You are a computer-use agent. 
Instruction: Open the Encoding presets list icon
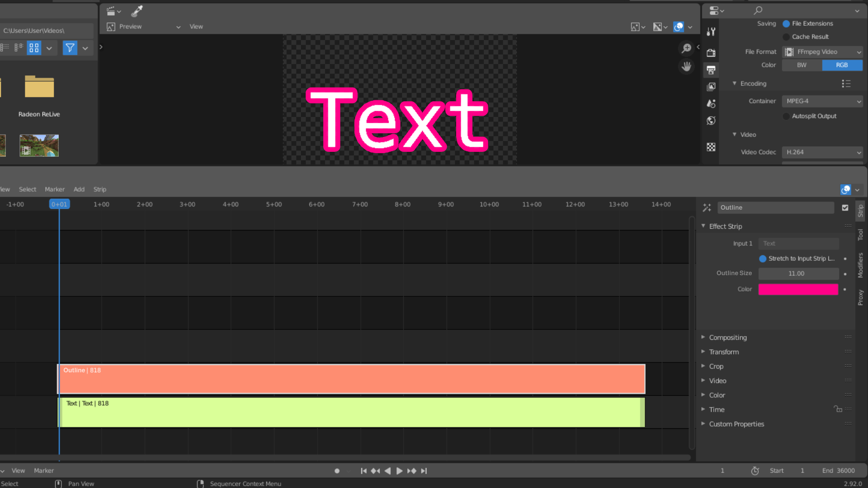pos(846,84)
